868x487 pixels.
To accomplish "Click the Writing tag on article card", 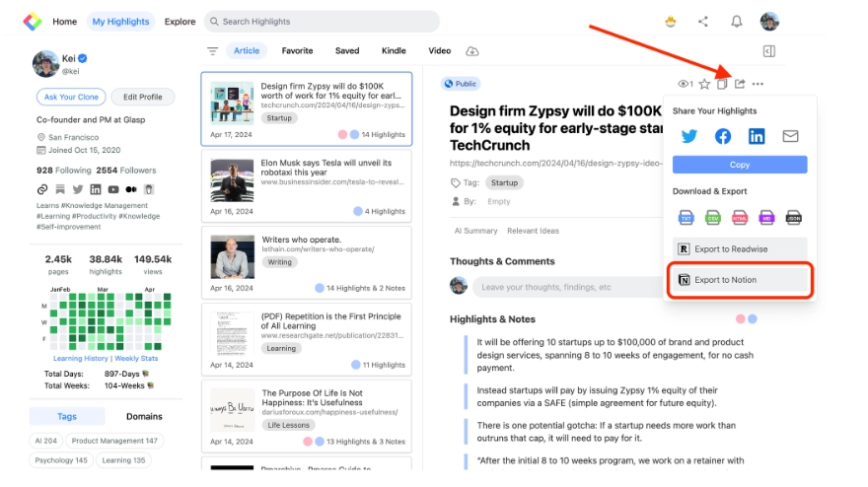I will pyautogui.click(x=279, y=262).
